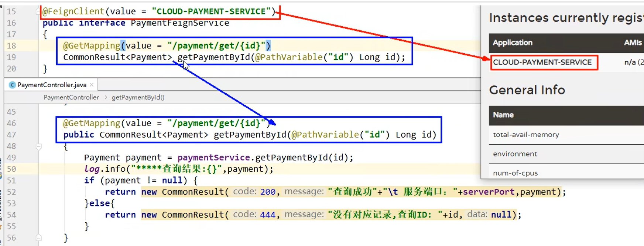Select getPaymentById() in the breadcrumb bar
The width and height of the screenshot is (644, 246).
pyautogui.click(x=138, y=97)
